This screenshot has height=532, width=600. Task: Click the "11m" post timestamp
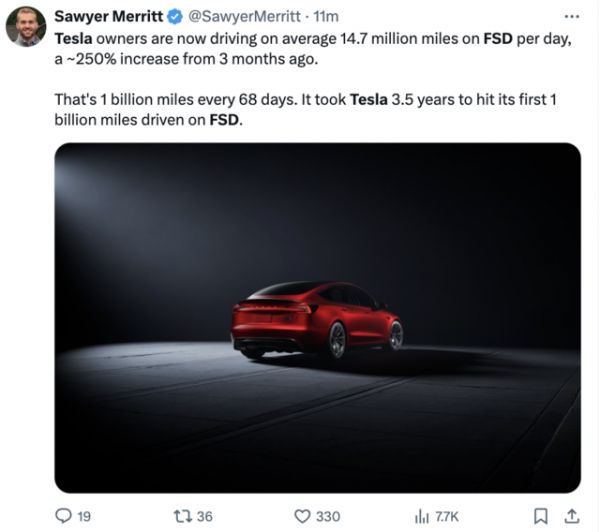click(x=327, y=17)
